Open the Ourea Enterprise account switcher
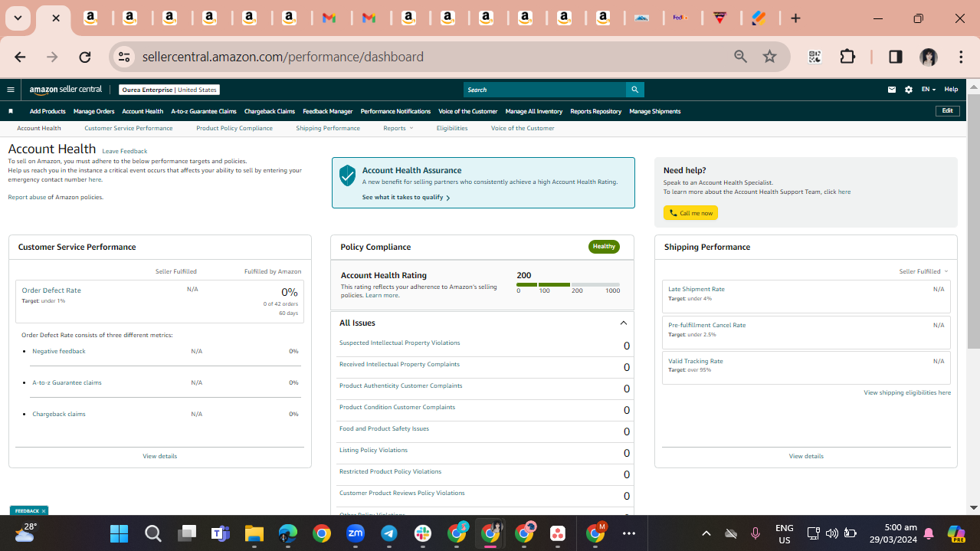 tap(169, 90)
